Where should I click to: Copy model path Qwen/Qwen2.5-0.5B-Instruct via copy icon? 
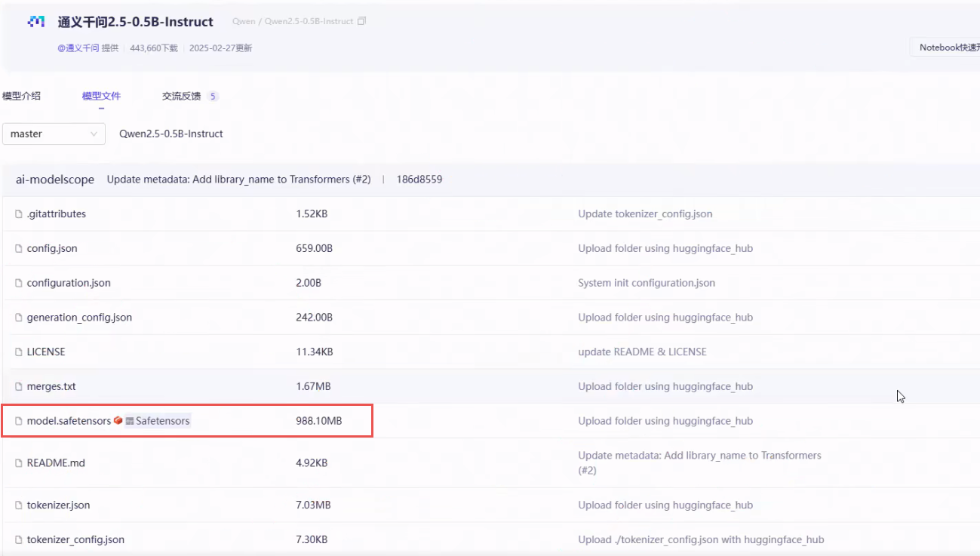coord(362,21)
